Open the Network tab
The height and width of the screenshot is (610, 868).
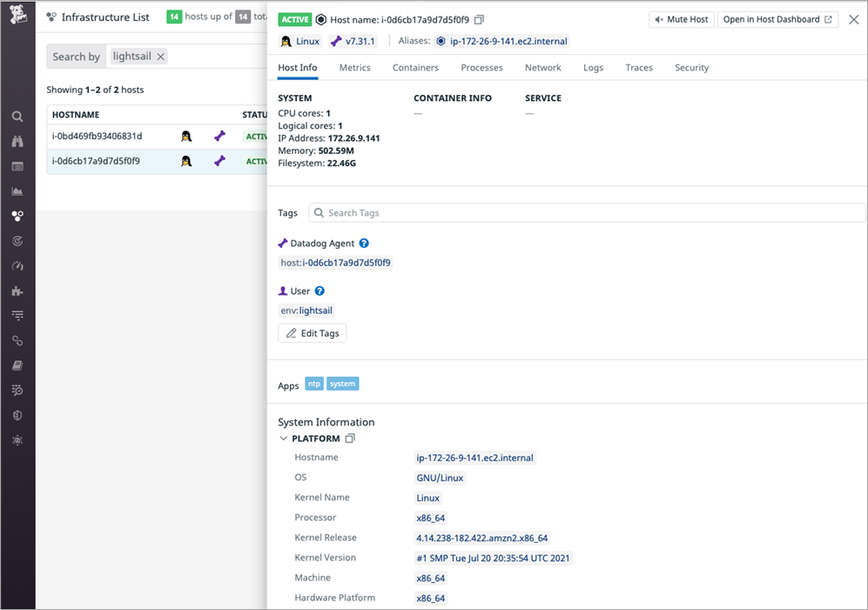click(x=543, y=68)
